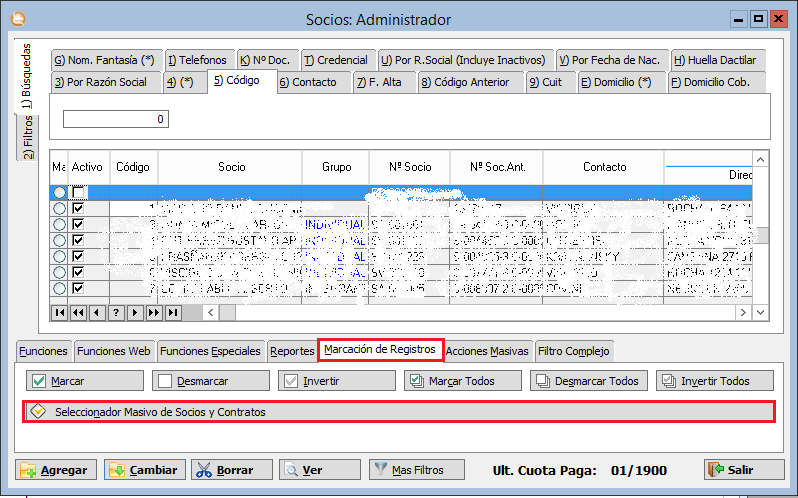Click the Desmarcar Todos button
The image size is (798, 498).
coord(588,381)
